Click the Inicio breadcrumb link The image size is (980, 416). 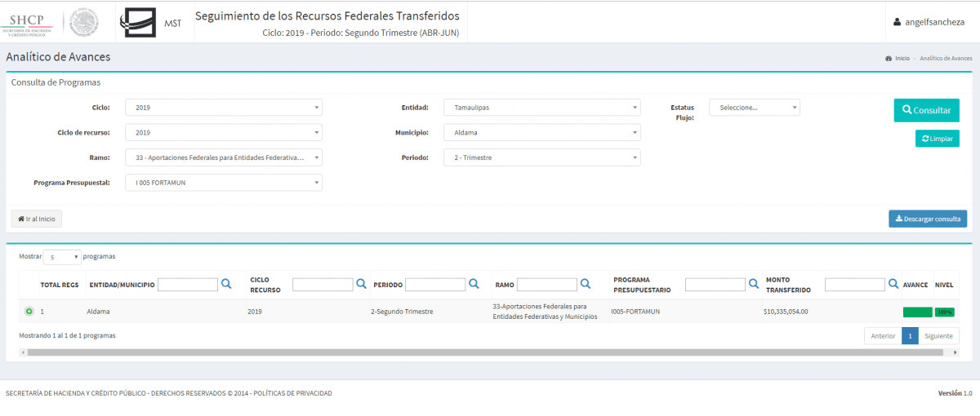tap(901, 59)
